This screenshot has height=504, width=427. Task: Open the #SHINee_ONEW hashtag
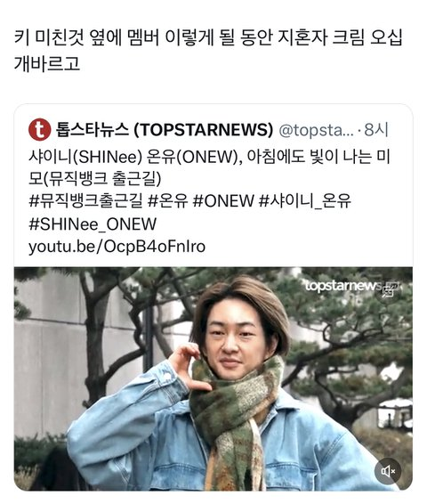93,224
